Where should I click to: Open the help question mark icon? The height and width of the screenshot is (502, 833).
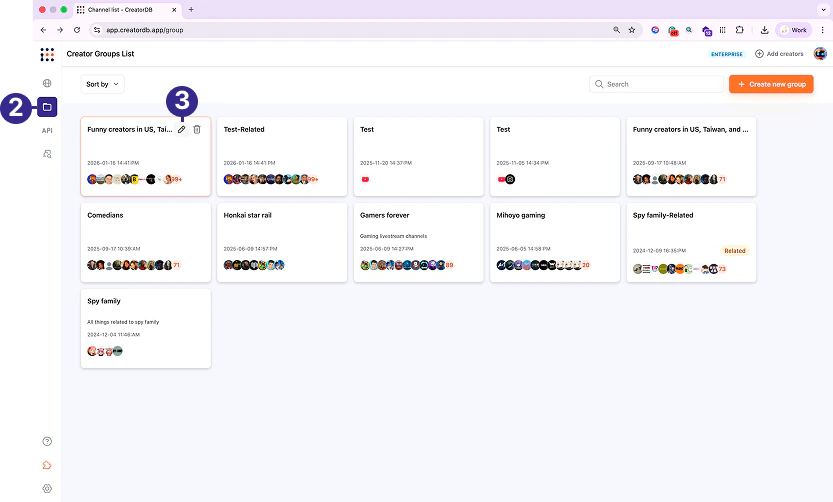[x=47, y=441]
